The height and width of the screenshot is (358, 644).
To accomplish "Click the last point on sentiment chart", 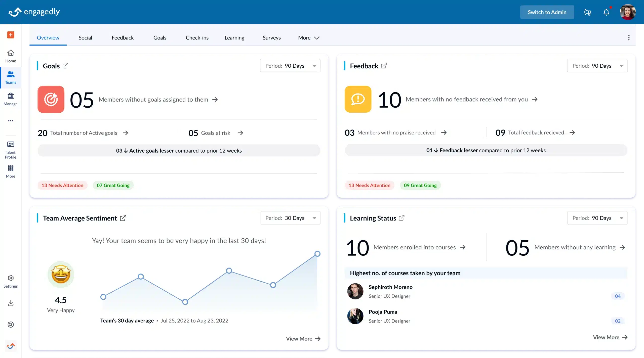I will (x=317, y=254).
